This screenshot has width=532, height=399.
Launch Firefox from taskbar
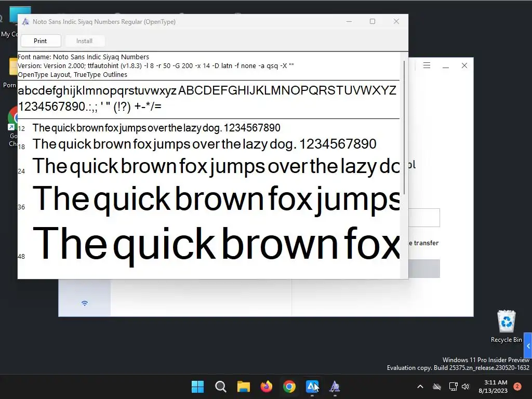[267, 387]
